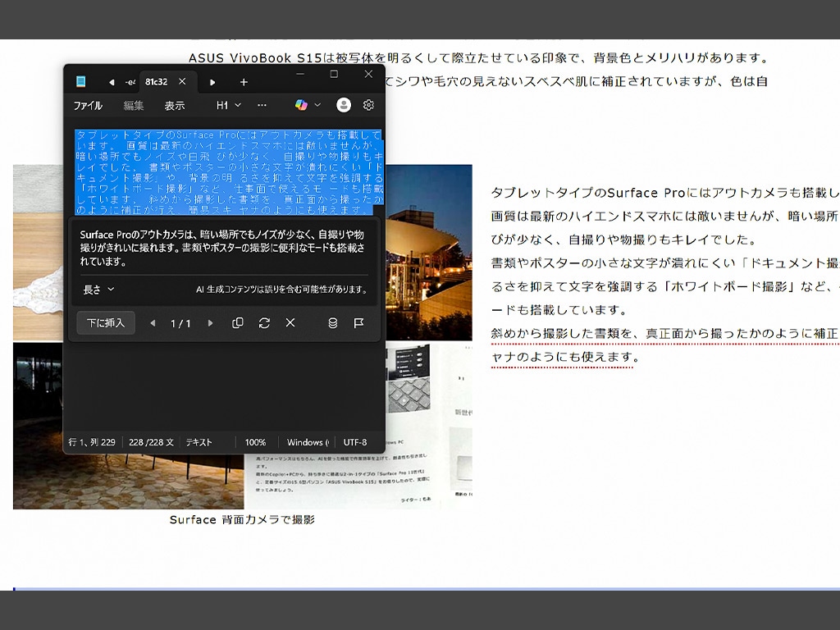Click the 1 / 1 result counter
The width and height of the screenshot is (840, 630).
(x=180, y=323)
